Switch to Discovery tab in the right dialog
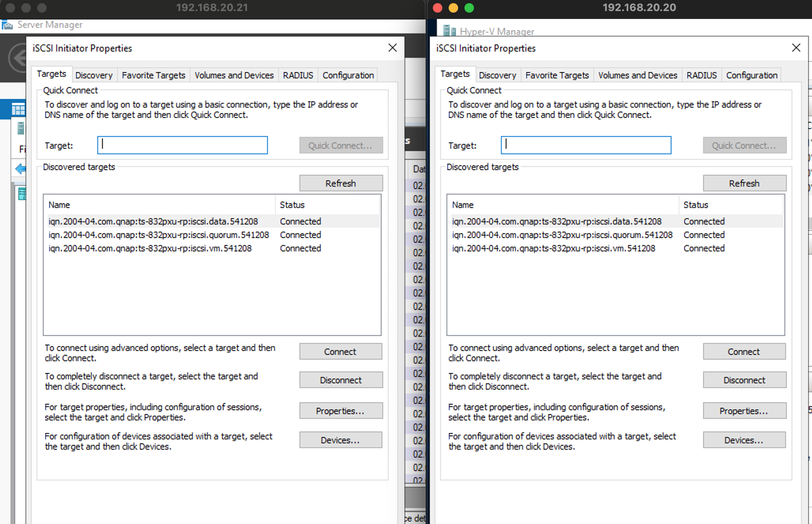 [x=498, y=75]
